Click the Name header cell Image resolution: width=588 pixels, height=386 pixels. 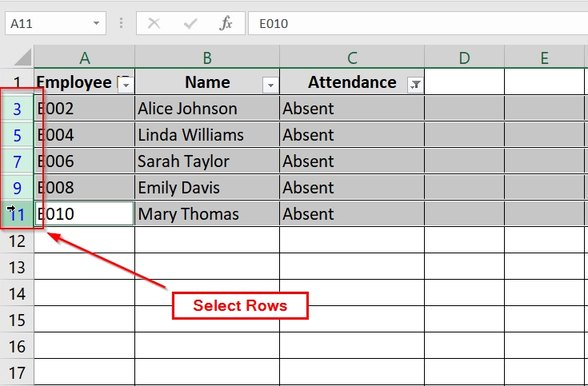(x=207, y=82)
